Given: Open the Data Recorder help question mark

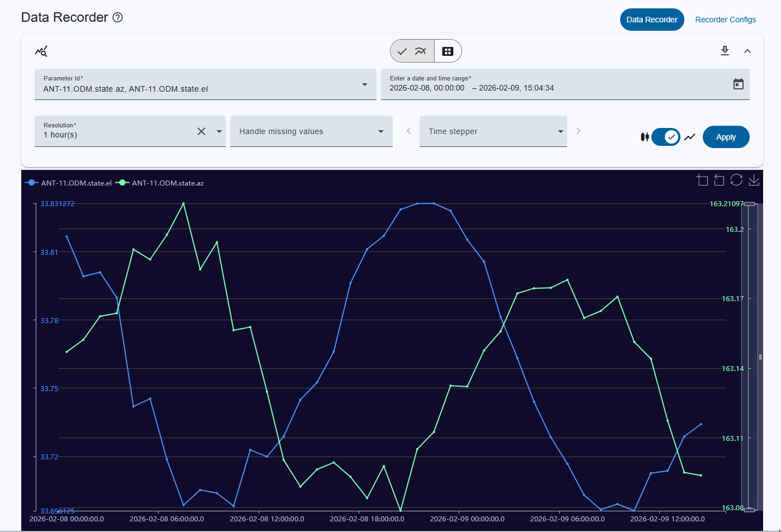Looking at the screenshot, I should click(x=117, y=17).
